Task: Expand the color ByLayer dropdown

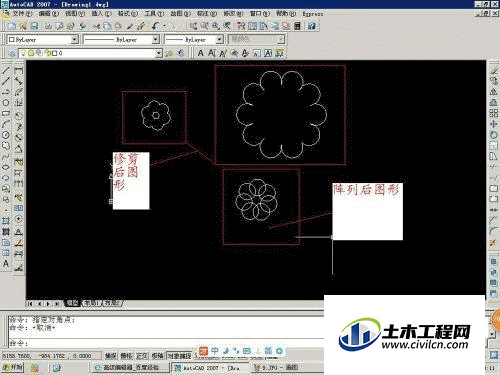Action: (75, 39)
